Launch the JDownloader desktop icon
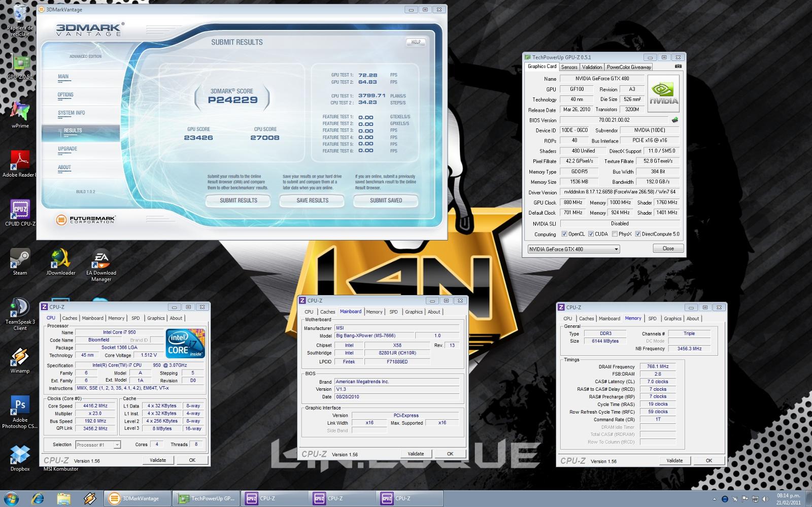This screenshot has height=507, width=812. tap(61, 261)
